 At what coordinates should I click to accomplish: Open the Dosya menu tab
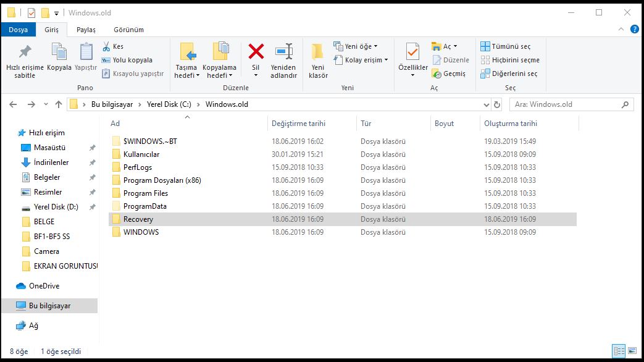[x=19, y=30]
